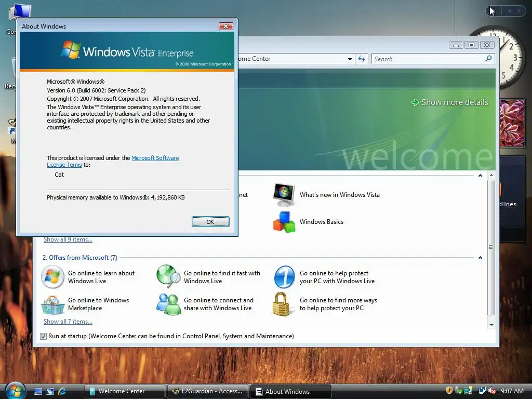Open the Windows Basics colored blocks icon
Image resolution: width=532 pixels, height=399 pixels.
point(284,222)
